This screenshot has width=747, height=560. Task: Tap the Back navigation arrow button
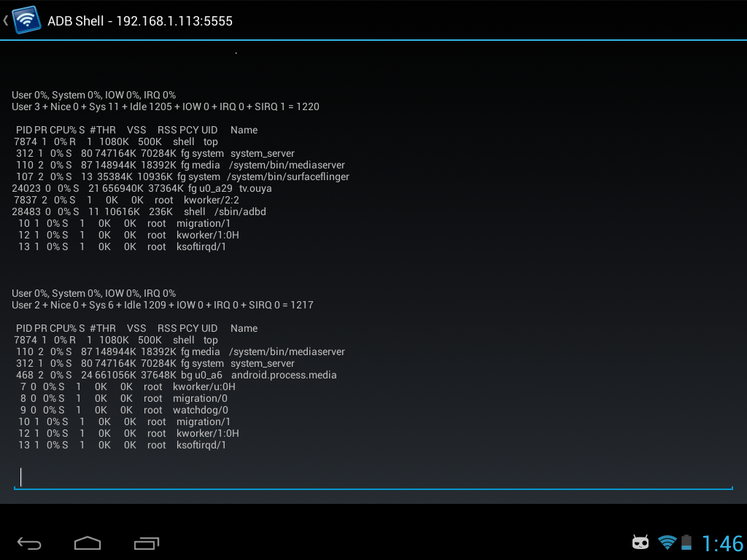pos(28,543)
